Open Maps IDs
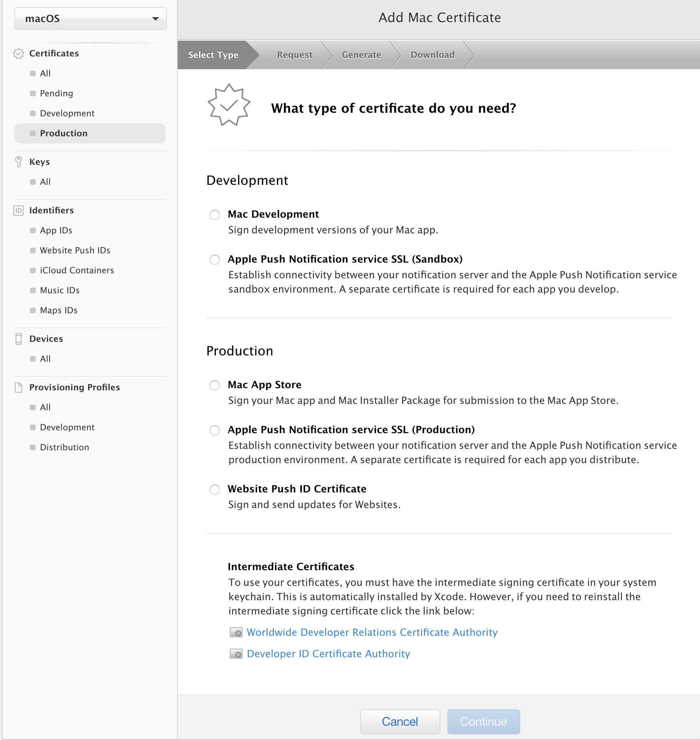 point(59,310)
